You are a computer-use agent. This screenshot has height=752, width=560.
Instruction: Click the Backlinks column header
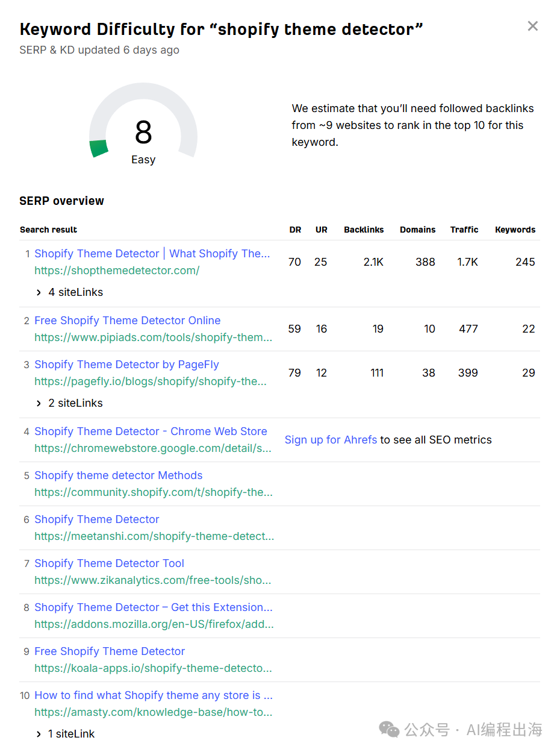364,230
